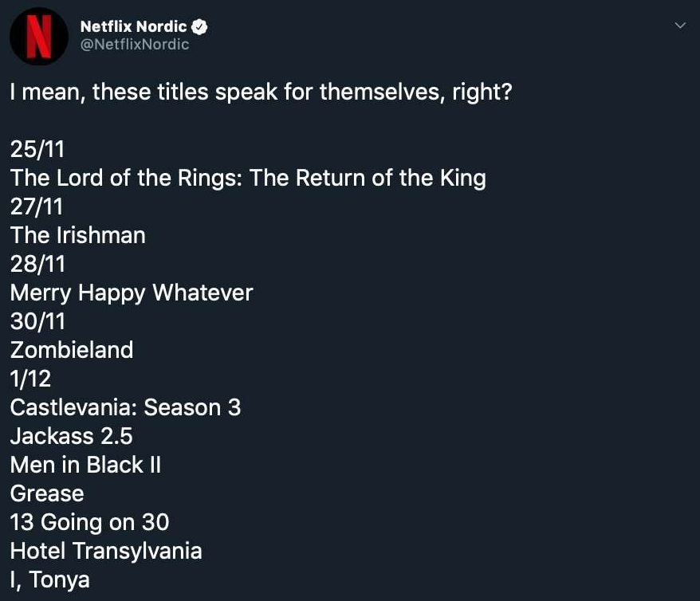Click Castlevania: Season 3 title
Viewport: 700px width, 601px height.
click(125, 407)
